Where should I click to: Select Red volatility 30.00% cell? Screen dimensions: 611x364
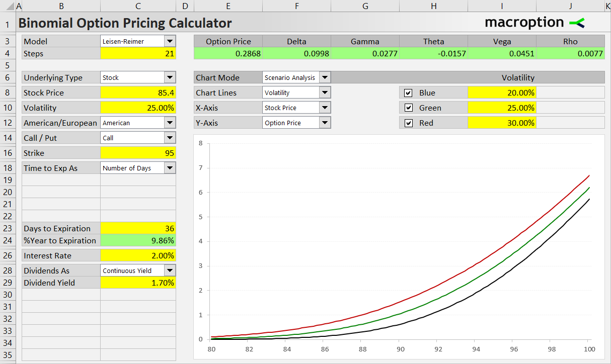[502, 123]
